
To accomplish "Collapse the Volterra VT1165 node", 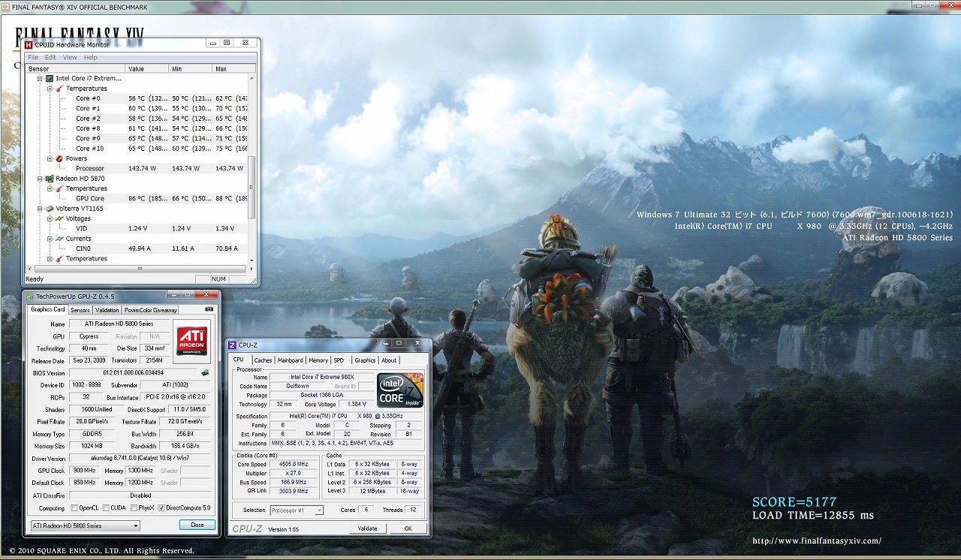I will coord(40,209).
